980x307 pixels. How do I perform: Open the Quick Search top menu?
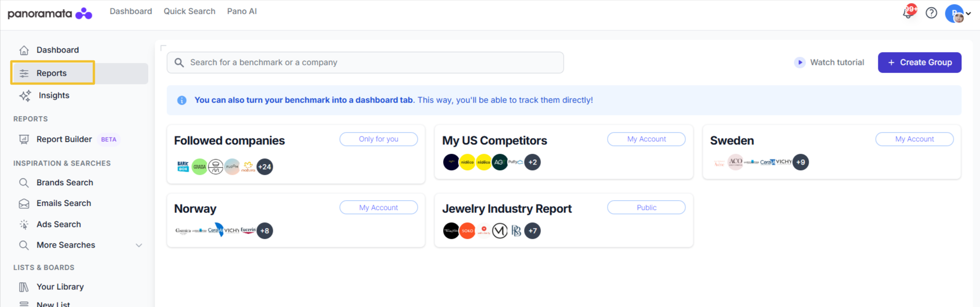(189, 11)
